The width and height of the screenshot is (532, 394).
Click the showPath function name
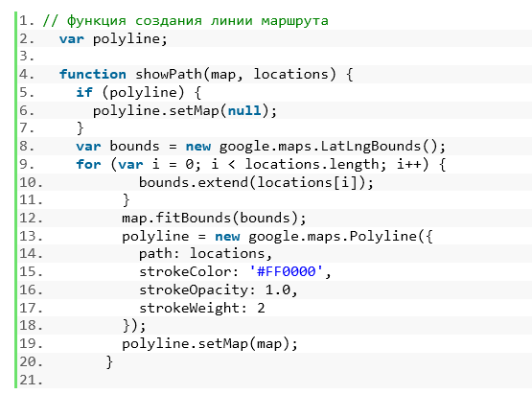pos(169,74)
